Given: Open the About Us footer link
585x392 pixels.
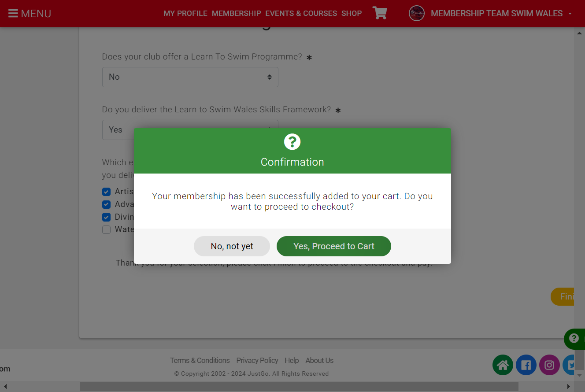Looking at the screenshot, I should pyautogui.click(x=319, y=360).
